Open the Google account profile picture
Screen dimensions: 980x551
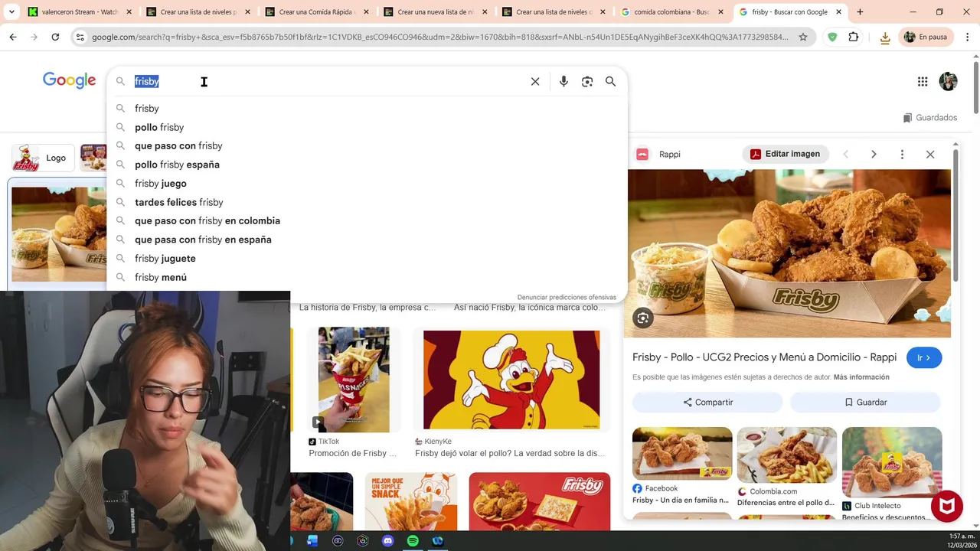pyautogui.click(x=948, y=81)
